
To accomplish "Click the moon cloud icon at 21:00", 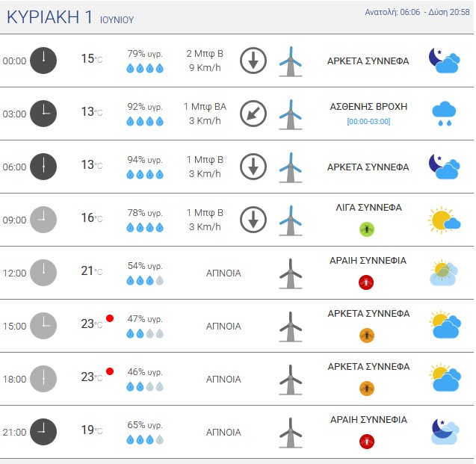I will (x=445, y=432).
